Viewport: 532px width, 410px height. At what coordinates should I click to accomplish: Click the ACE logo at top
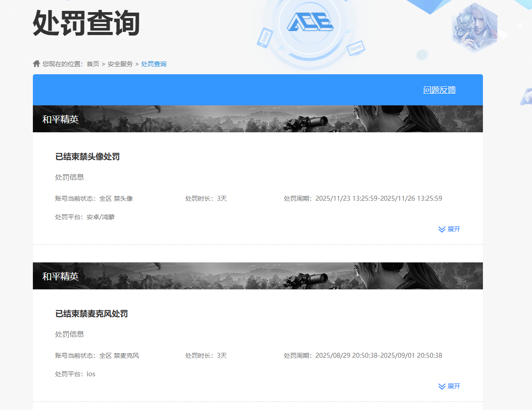click(310, 22)
